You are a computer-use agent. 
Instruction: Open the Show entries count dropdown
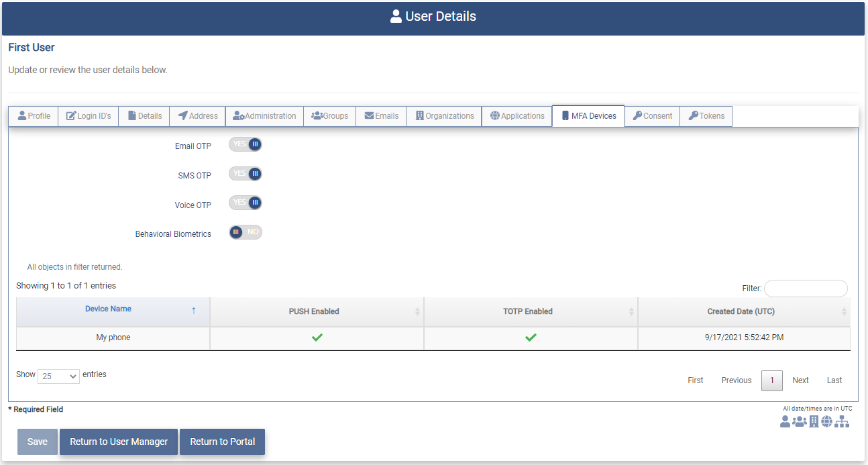(58, 376)
